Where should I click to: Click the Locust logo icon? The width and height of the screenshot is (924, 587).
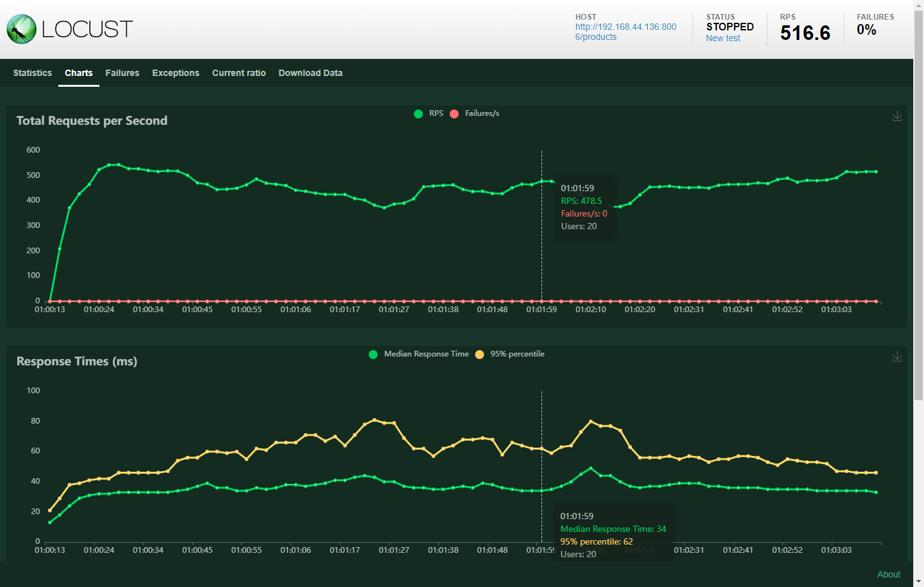click(22, 29)
